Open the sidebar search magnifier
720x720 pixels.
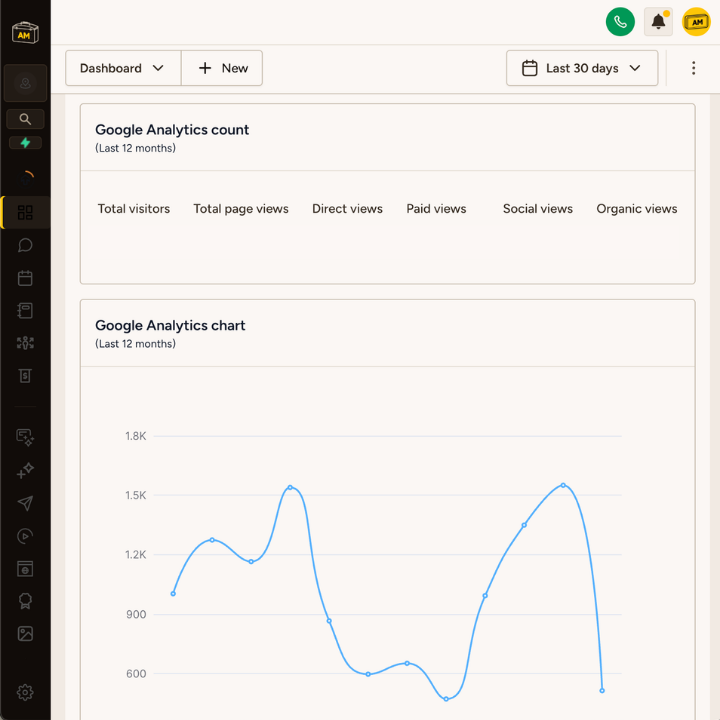coord(25,119)
